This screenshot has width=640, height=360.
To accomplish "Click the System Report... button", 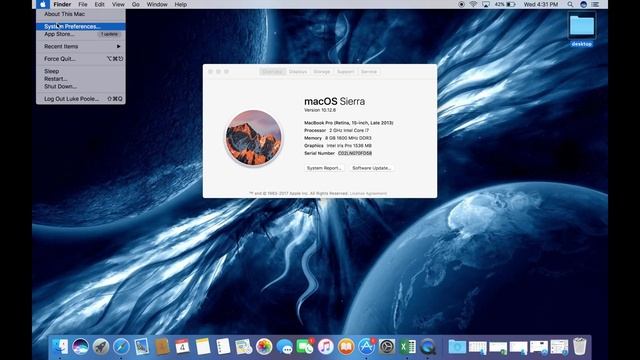I will (x=324, y=168).
